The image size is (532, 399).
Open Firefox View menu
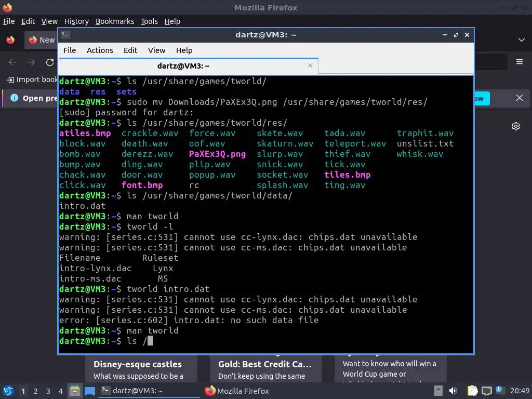pyautogui.click(x=49, y=21)
